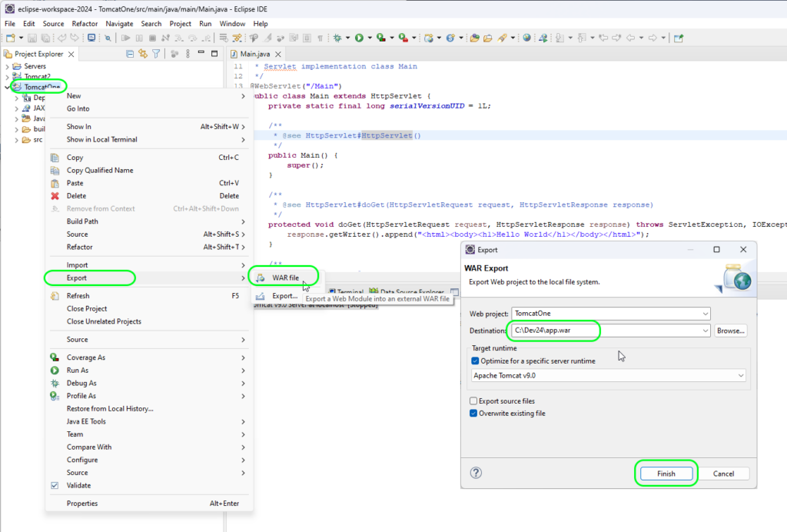This screenshot has height=532, width=787.
Task: Toggle Optimize for a specific server runtime
Action: (x=475, y=361)
